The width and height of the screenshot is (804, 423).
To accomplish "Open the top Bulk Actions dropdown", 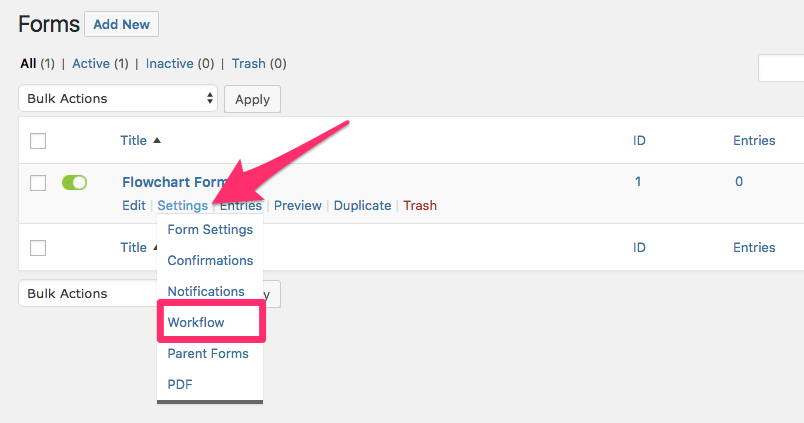I will click(x=118, y=98).
